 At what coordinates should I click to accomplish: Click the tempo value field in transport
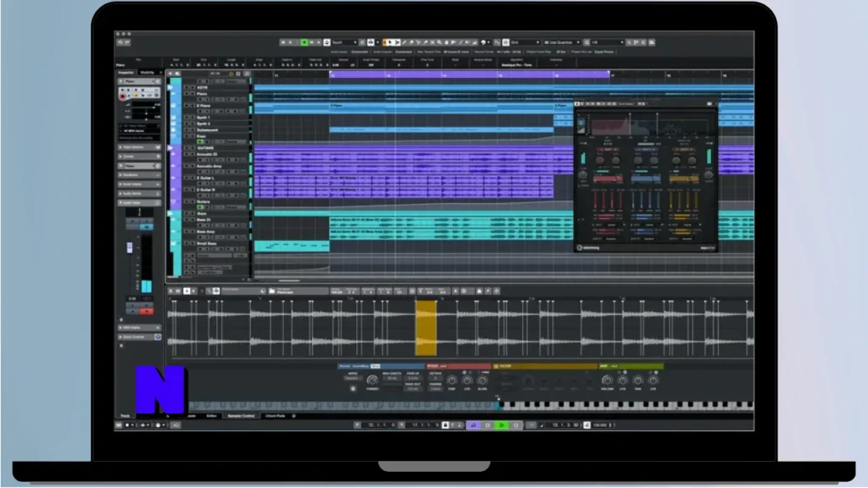[x=601, y=425]
